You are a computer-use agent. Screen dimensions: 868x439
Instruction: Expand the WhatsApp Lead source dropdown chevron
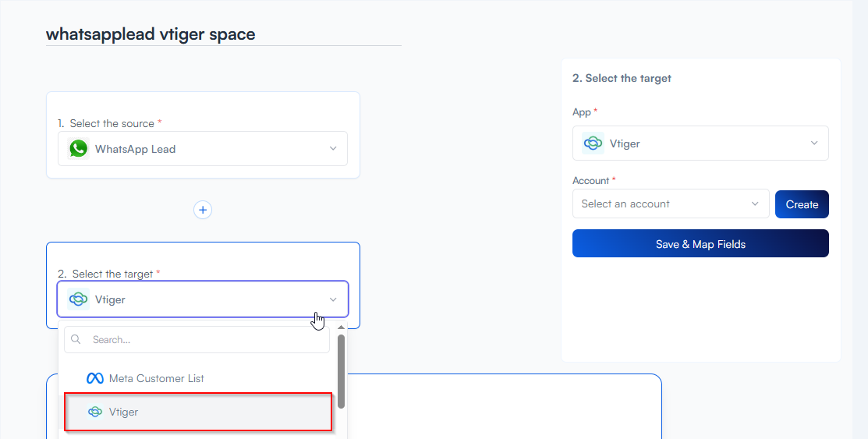[333, 149]
